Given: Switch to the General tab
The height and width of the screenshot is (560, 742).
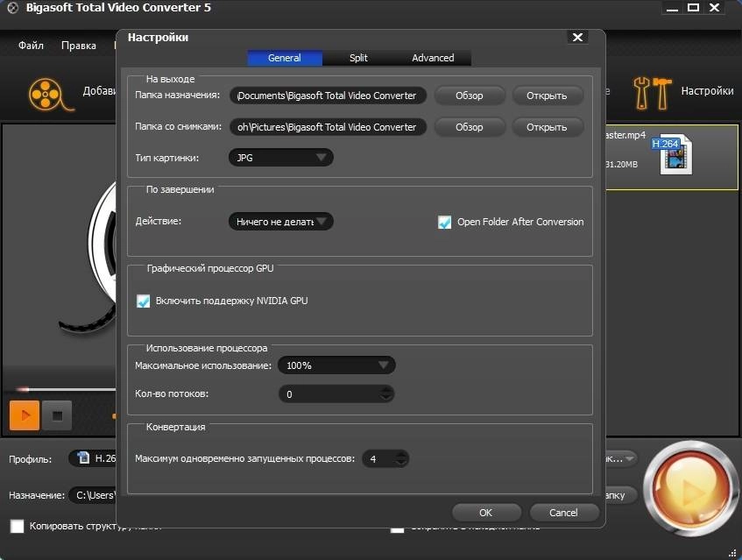Looking at the screenshot, I should pos(285,58).
